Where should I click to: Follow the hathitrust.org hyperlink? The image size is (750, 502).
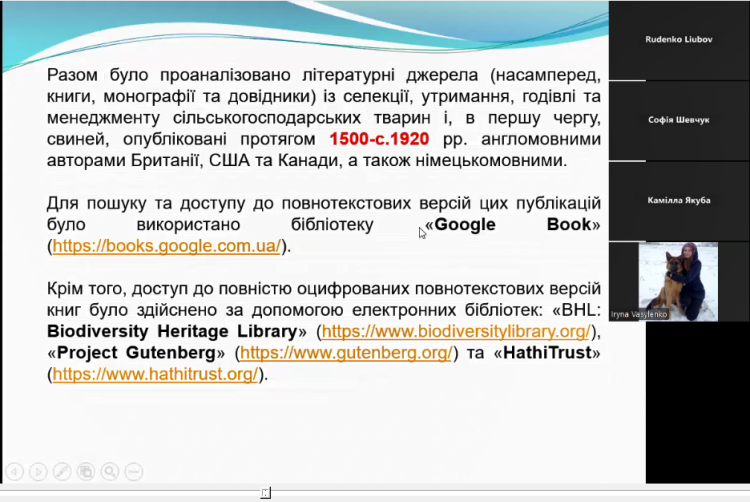click(155, 374)
